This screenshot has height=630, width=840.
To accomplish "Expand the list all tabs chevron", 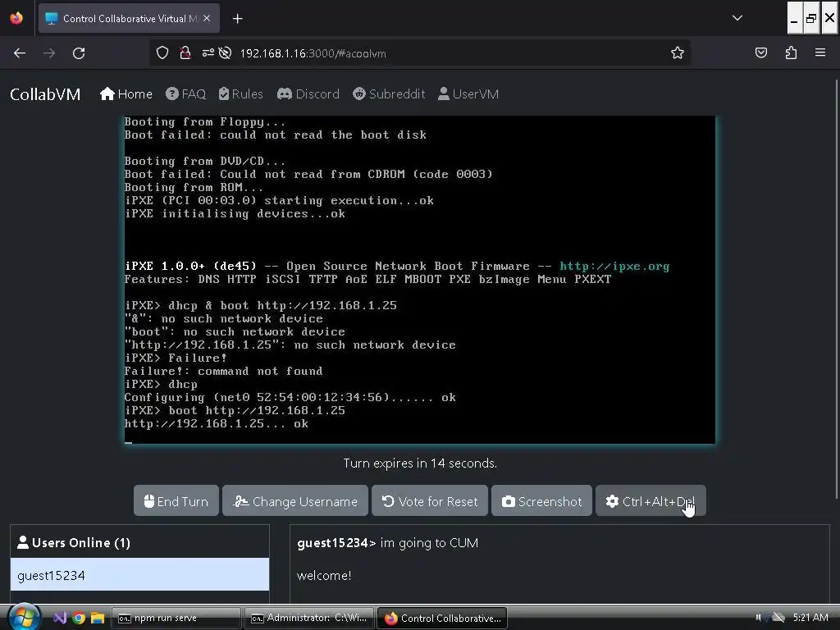I will [737, 18].
